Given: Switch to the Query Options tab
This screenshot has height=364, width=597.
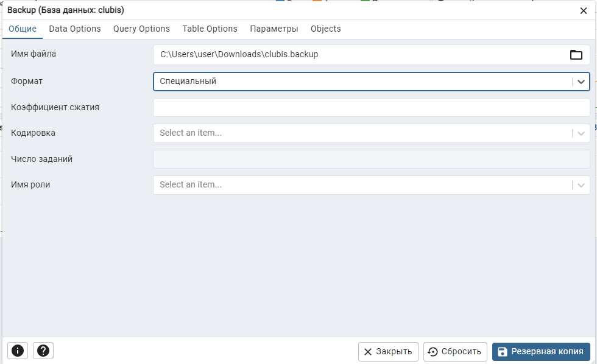Looking at the screenshot, I should 141,29.
